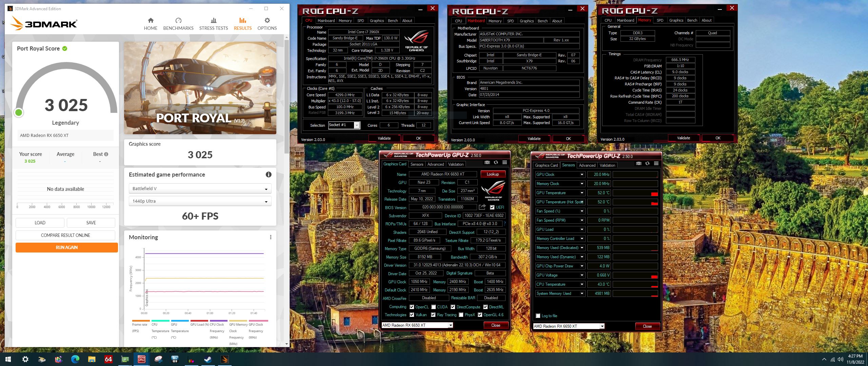This screenshot has height=366, width=868.
Task: Click the BIOS share/export icon in GPU-Z
Action: tap(482, 207)
